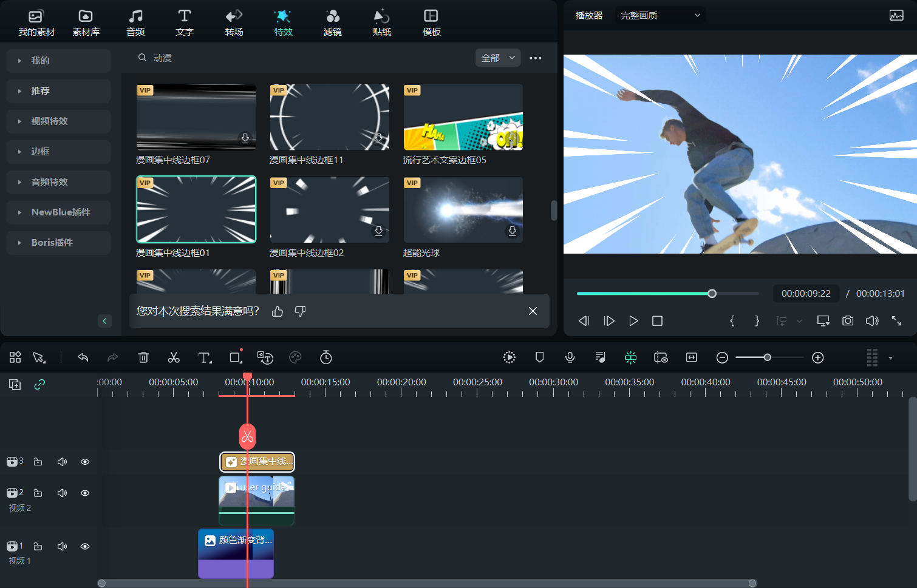Click the undo arrow icon
This screenshot has width=917, height=588.
(x=83, y=357)
